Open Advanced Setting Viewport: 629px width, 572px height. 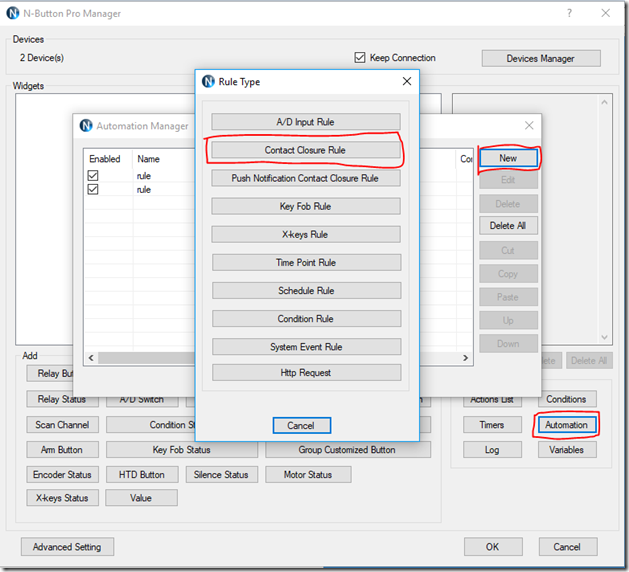tap(67, 547)
